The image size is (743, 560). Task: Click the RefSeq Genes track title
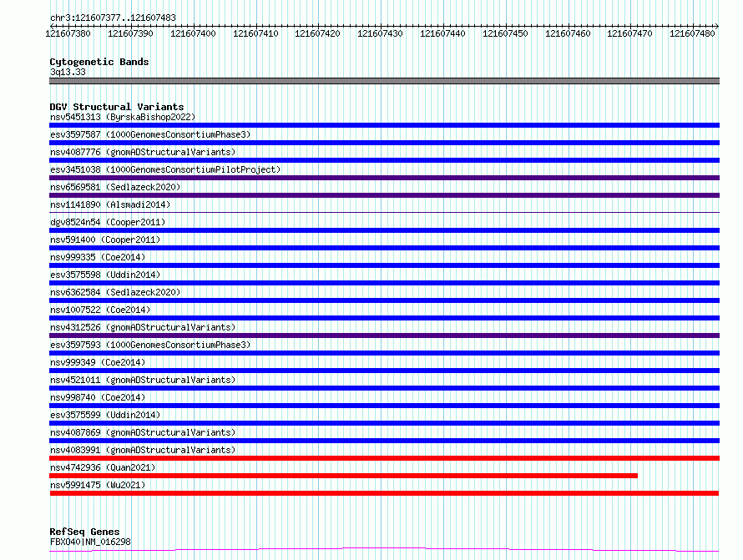pos(84,532)
